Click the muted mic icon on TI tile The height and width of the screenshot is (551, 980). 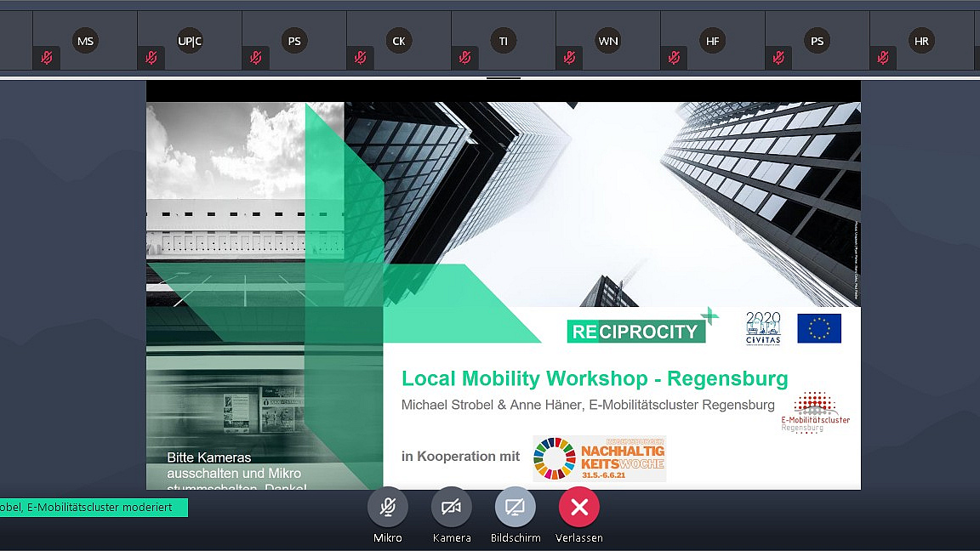(x=464, y=58)
